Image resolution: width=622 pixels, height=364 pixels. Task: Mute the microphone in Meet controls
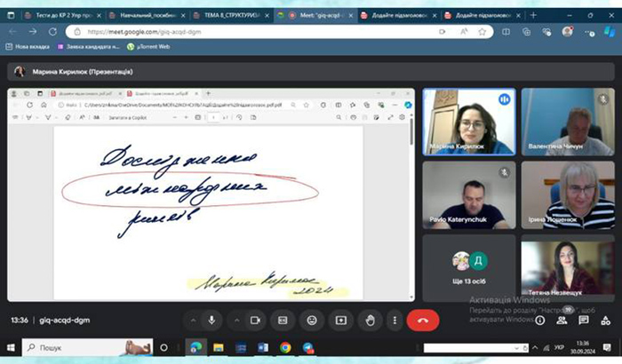coord(211,320)
